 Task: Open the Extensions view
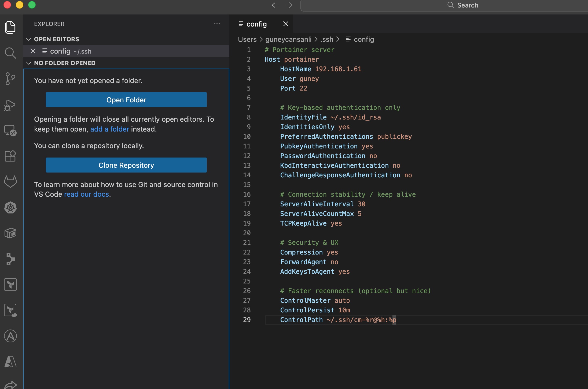[10, 156]
